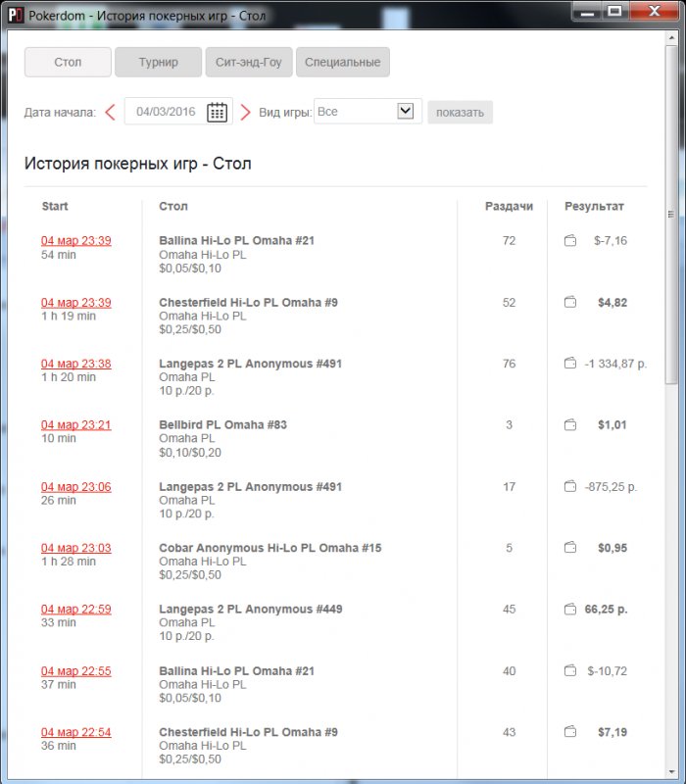The image size is (686, 784).
Task: Open the 04 мар 22:55 session link
Action: (76, 671)
